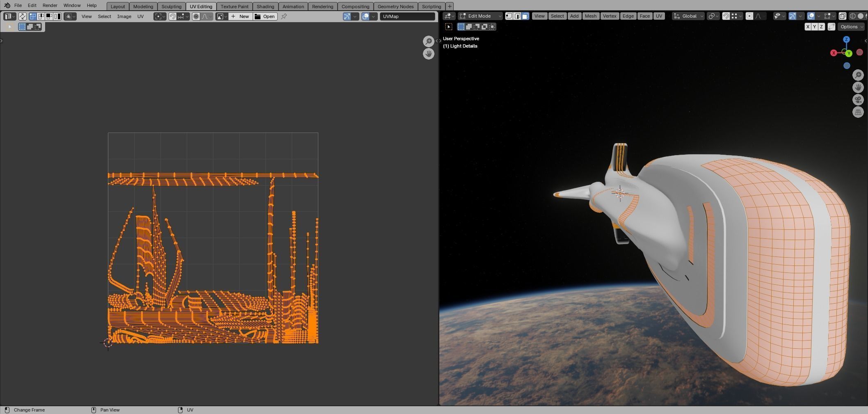Enable face select mode in viewport
Viewport: 868px width, 414px height.
(525, 16)
